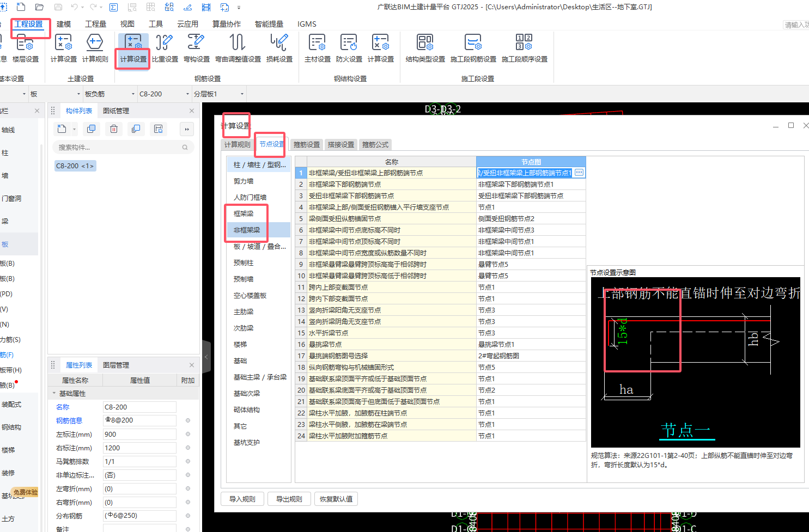The image size is (809, 532).
Task: Select the 云应用 ribbon tab
Action: 187,24
